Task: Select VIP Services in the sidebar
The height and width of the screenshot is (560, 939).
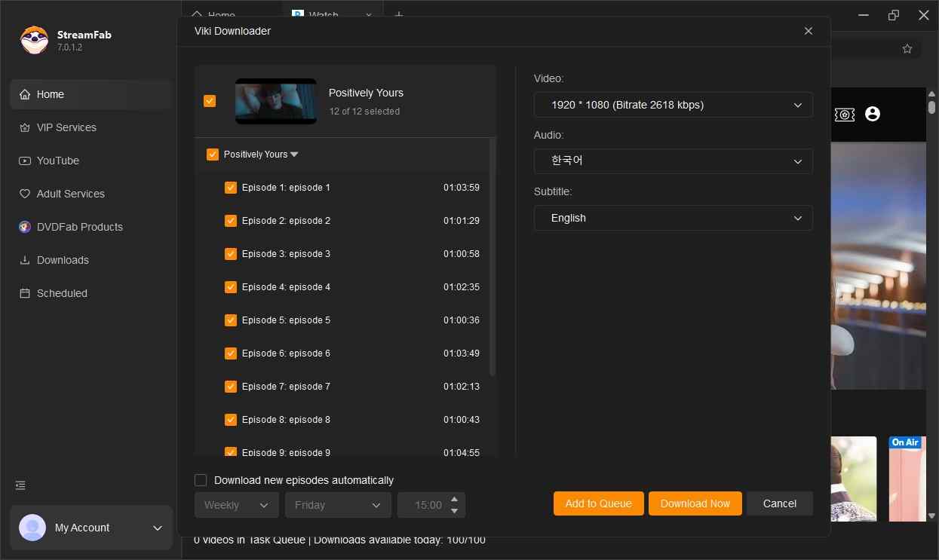Action: (x=66, y=127)
